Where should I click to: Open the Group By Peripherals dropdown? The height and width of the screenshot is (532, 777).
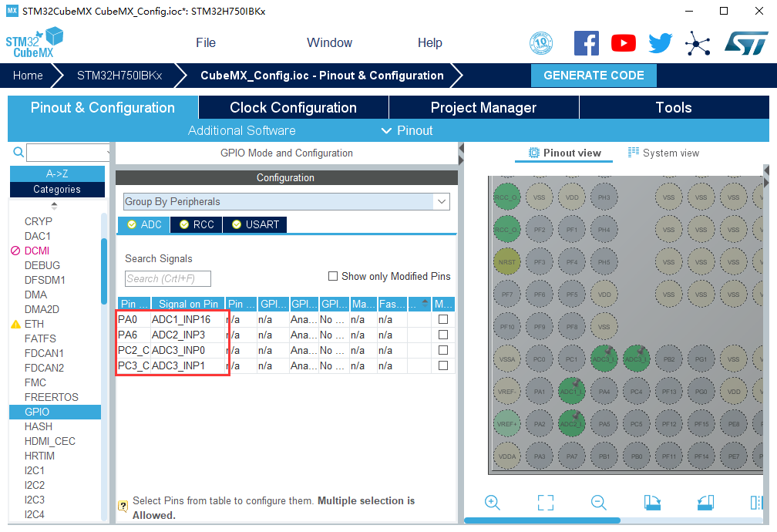pos(287,201)
